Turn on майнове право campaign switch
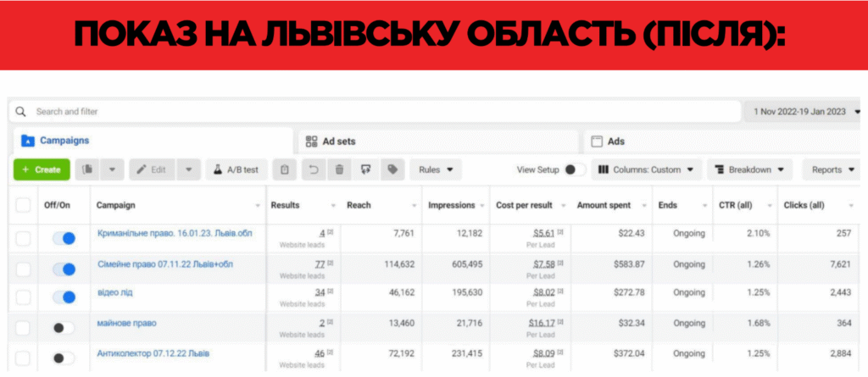 pyautogui.click(x=64, y=328)
